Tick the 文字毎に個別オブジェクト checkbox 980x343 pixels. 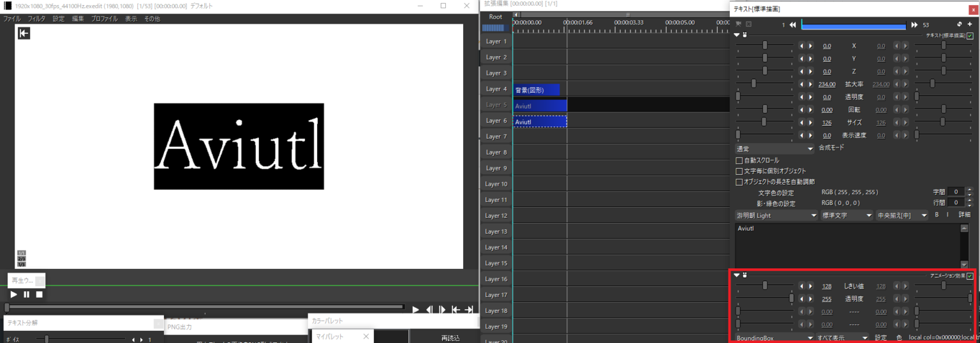coord(739,171)
